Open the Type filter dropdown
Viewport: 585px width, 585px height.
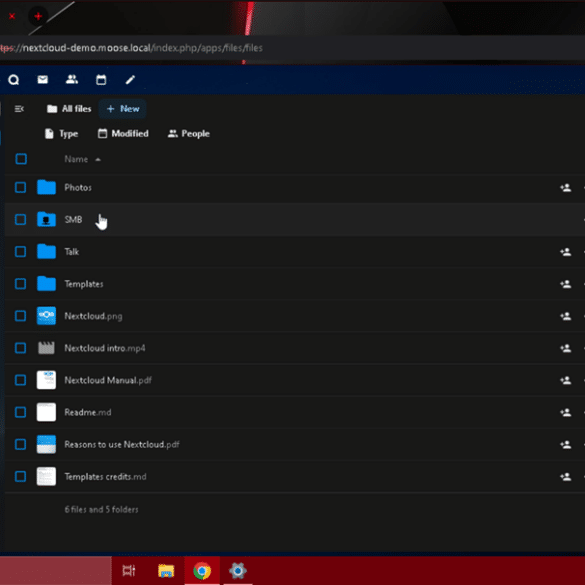(x=61, y=134)
